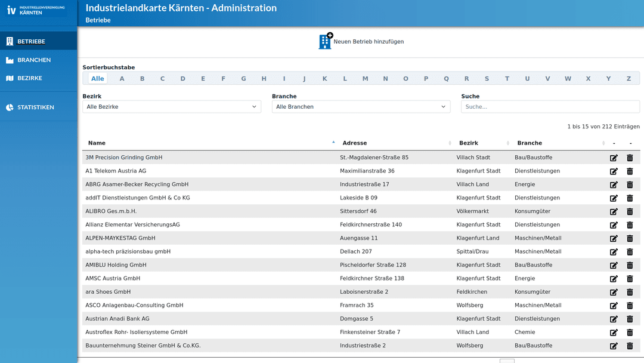The width and height of the screenshot is (644, 363).
Task: Edit alpha-tech präzisionsbau gmbH
Action: tap(614, 251)
